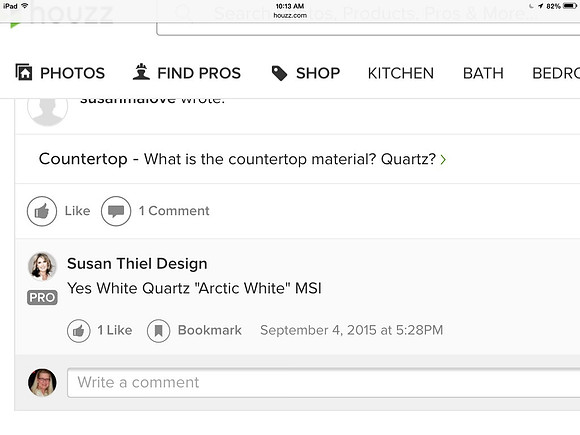Screen dimensions: 580x435
Task: Like Susan Thiel Design's comment
Action: tap(79, 331)
